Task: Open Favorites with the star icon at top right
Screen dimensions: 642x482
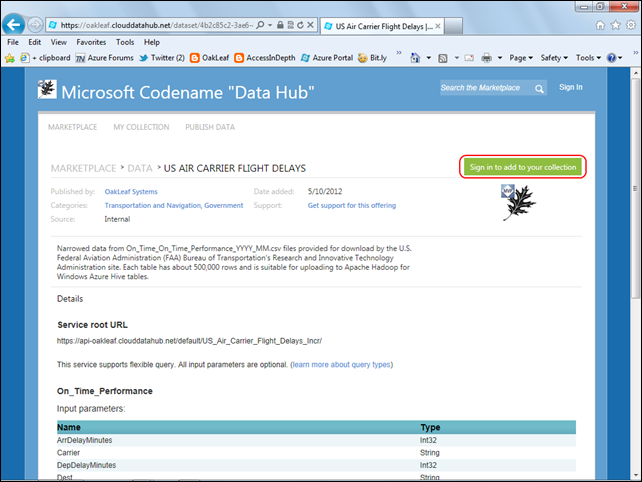Action: 615,25
